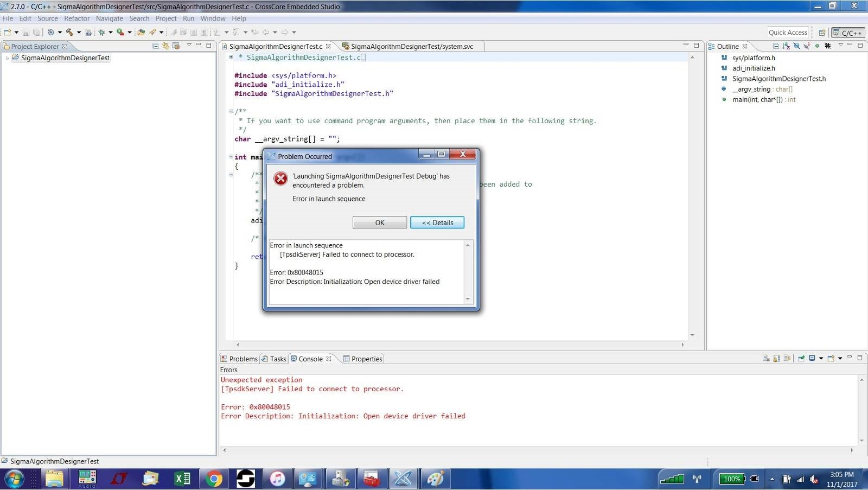Image resolution: width=868 pixels, height=490 pixels.
Task: Open the Refactor menu
Action: 76,18
